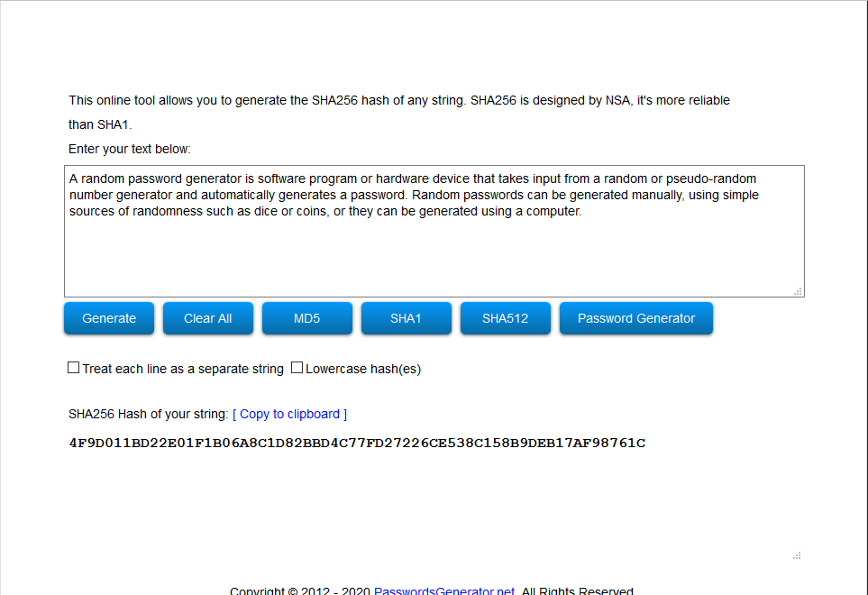Grab the textarea resize handle
The height and width of the screenshot is (595, 868).
pyautogui.click(x=798, y=291)
